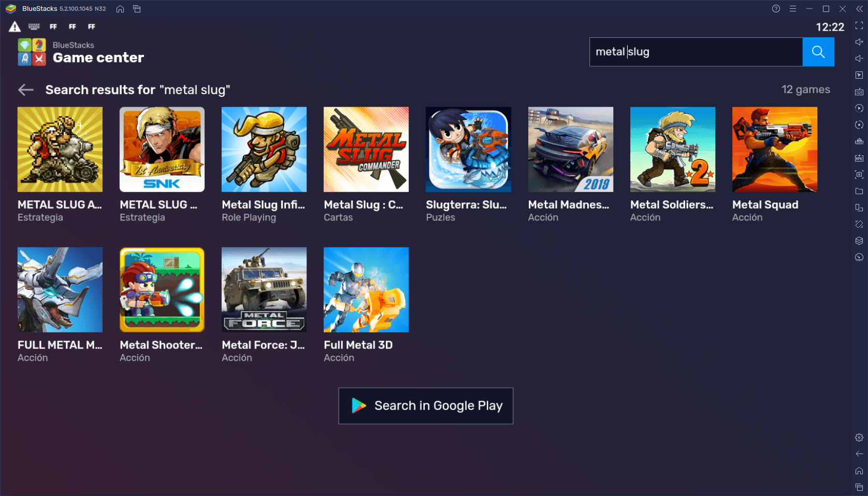Click the 12:22 clock display
868x496 pixels.
(x=830, y=27)
